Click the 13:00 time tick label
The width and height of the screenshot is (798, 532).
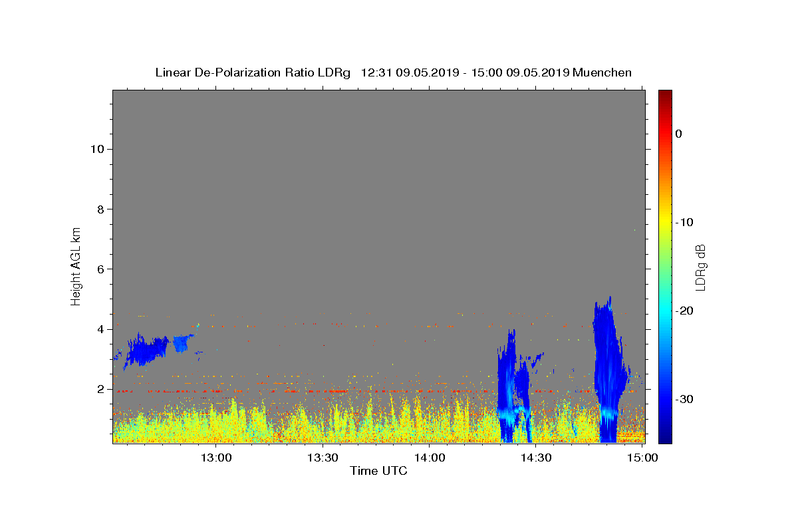click(x=216, y=458)
